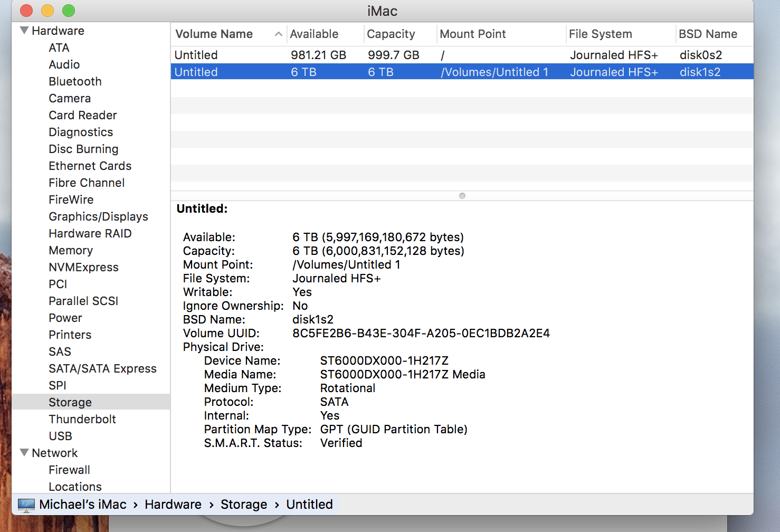Image resolution: width=780 pixels, height=532 pixels.
Task: Open the Bluetooth hardware category
Action: pos(75,81)
